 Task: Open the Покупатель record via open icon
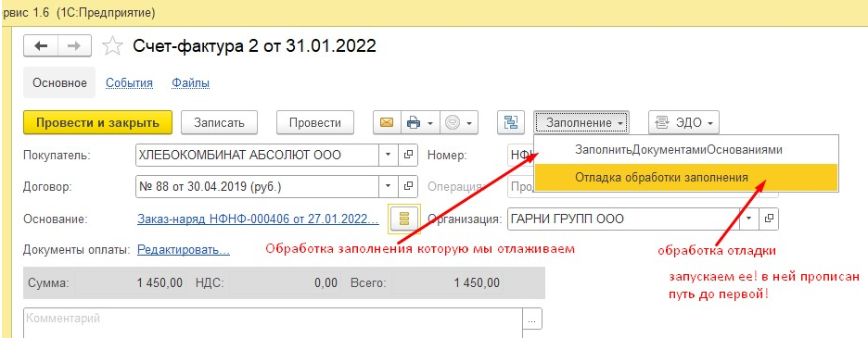409,156
